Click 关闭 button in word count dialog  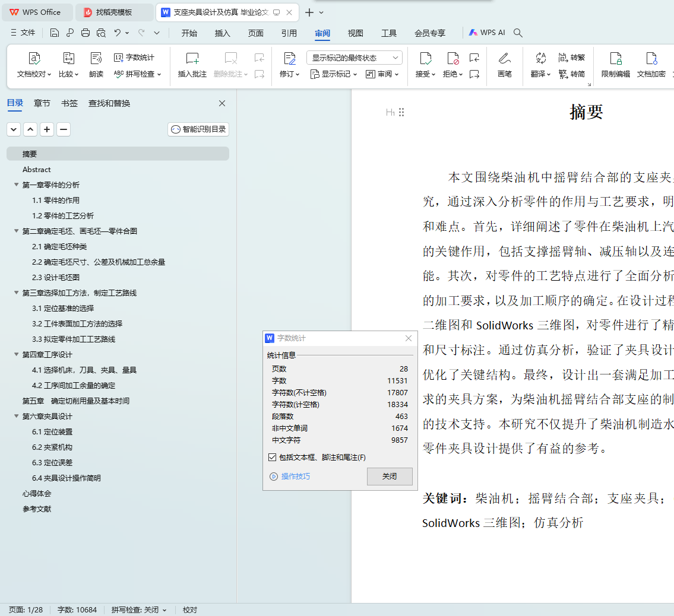[390, 477]
